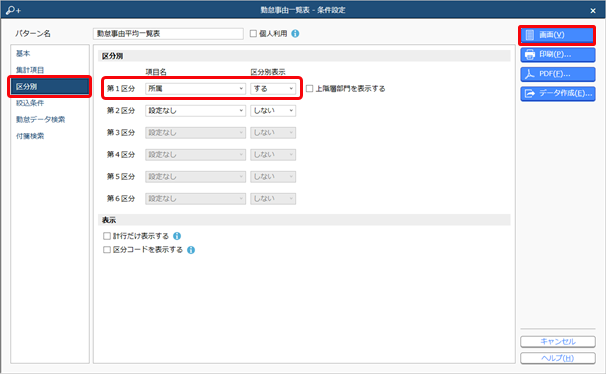The image size is (606, 374).
Task: Click the printer icon on 印刷(P) button
Action: [x=530, y=54]
